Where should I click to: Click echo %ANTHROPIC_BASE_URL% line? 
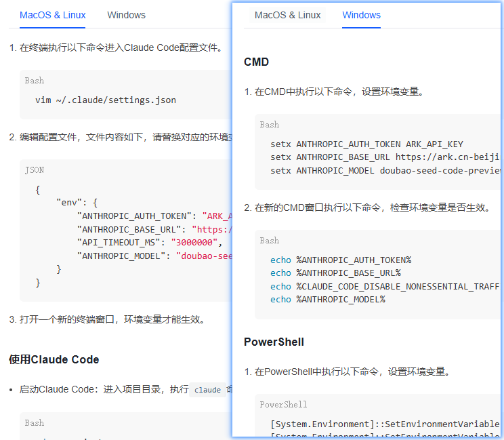point(335,273)
